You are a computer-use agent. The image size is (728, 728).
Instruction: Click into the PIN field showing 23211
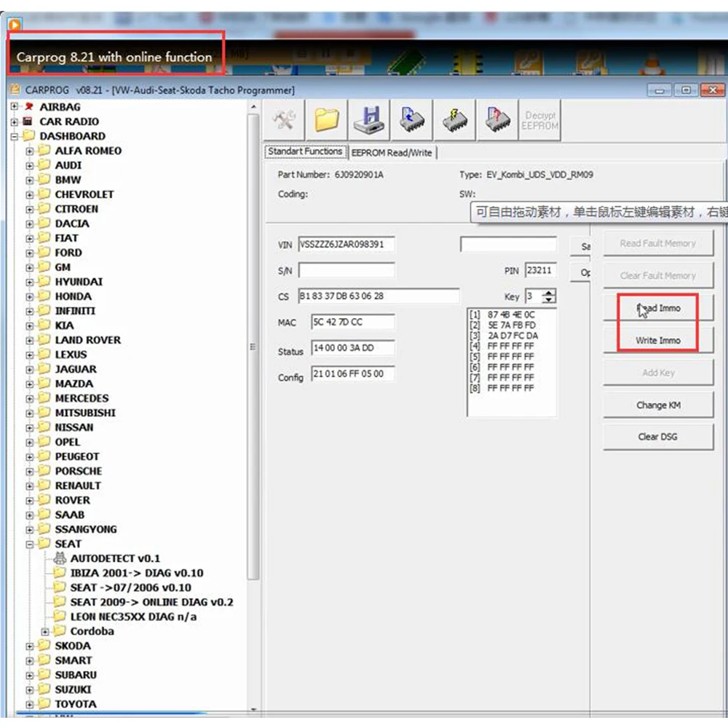(540, 270)
